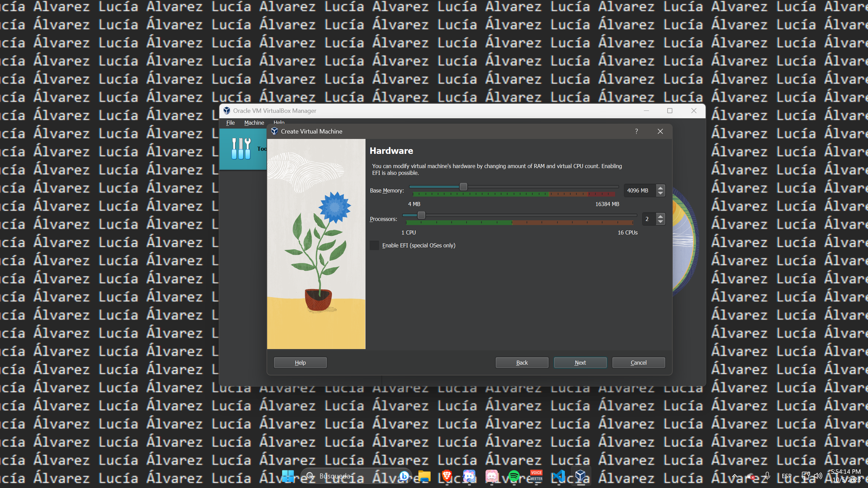Open Spotify from the taskbar
868x488 pixels.
[x=514, y=476]
